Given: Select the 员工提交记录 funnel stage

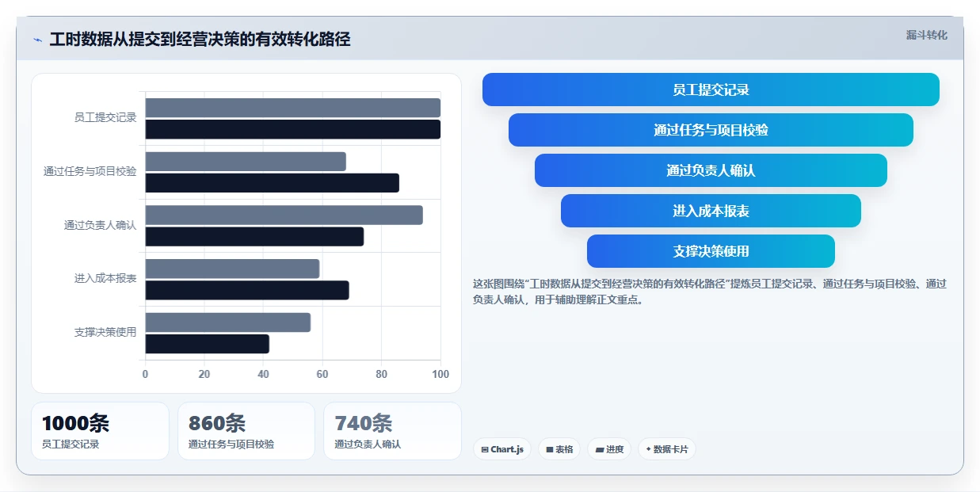Looking at the screenshot, I should pyautogui.click(x=711, y=90).
